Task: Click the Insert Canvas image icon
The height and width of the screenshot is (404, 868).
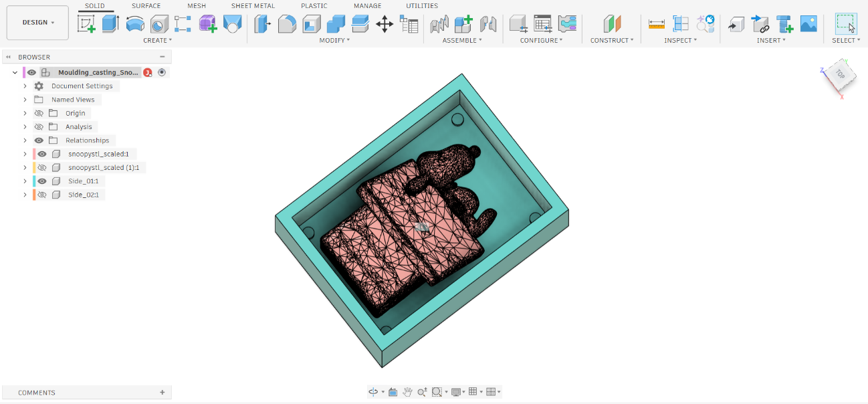Action: (808, 24)
